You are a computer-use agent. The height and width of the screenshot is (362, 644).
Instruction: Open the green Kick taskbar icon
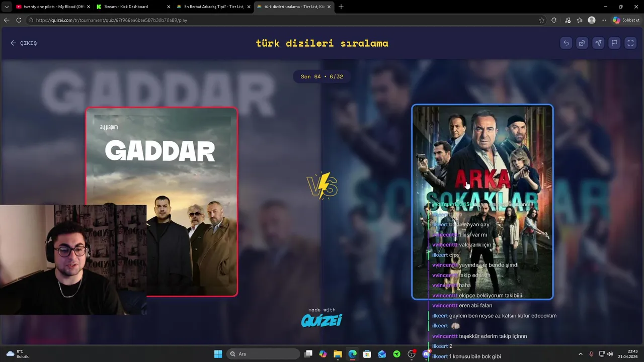coord(397,354)
